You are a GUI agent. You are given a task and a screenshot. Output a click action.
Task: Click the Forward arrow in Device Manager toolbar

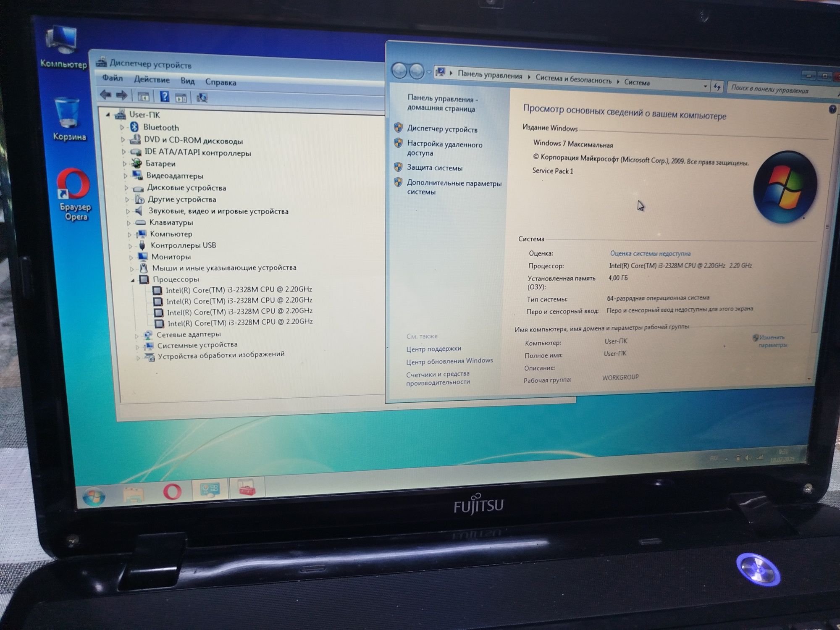click(122, 96)
